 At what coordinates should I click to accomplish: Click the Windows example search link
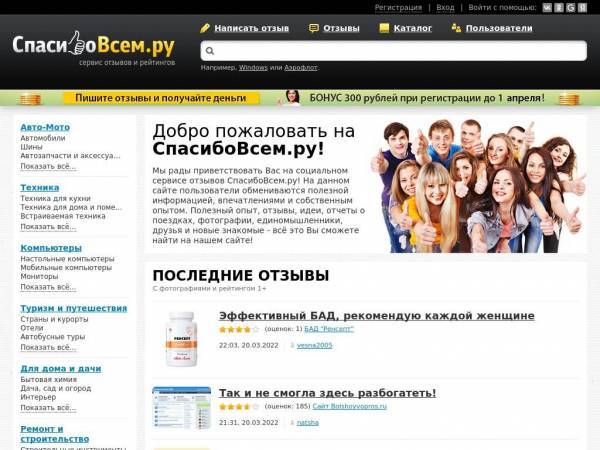click(253, 68)
